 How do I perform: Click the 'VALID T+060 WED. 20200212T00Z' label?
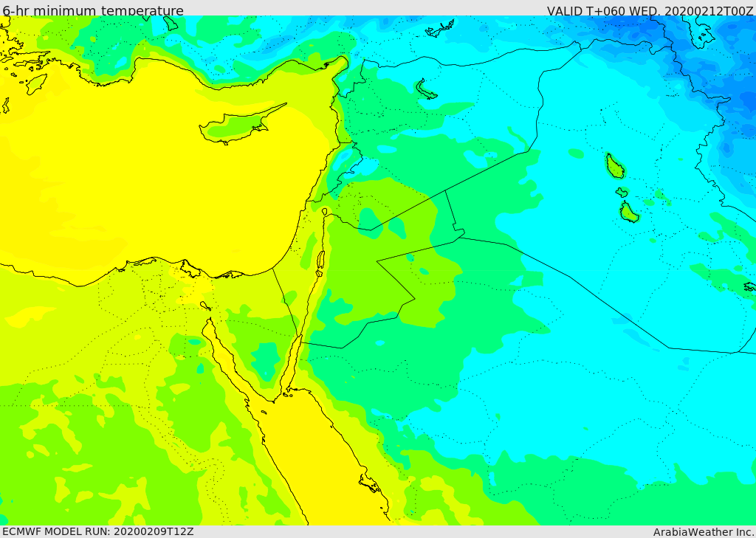click(x=650, y=10)
